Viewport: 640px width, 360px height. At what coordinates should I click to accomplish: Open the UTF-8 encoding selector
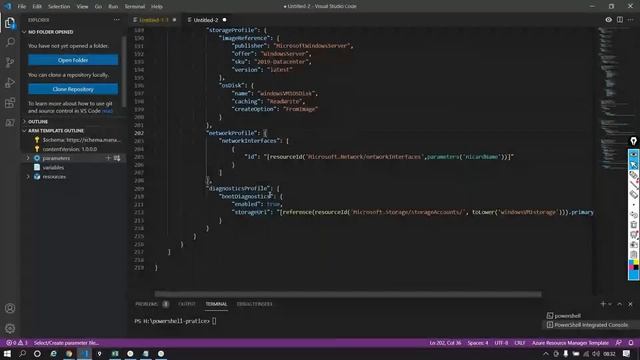pyautogui.click(x=501, y=343)
